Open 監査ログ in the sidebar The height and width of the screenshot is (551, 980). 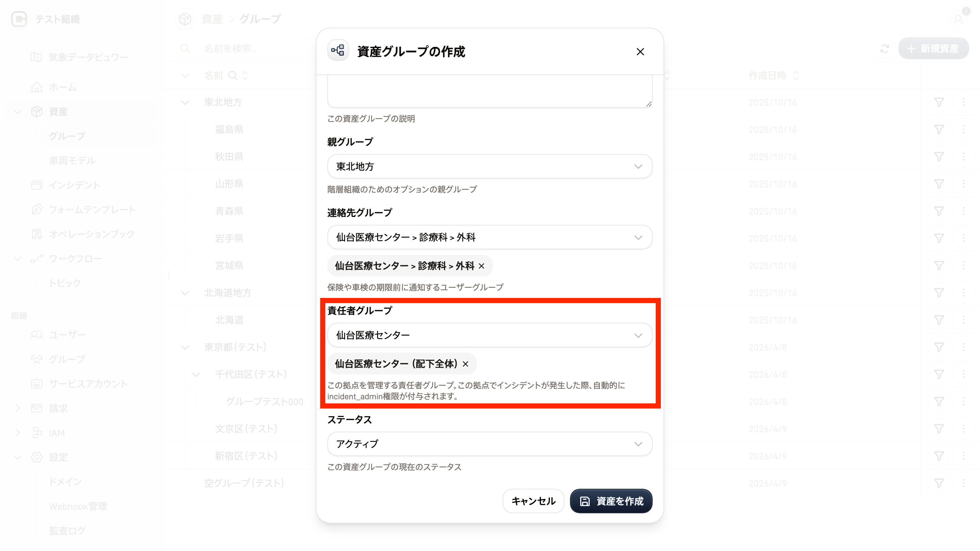(x=67, y=531)
